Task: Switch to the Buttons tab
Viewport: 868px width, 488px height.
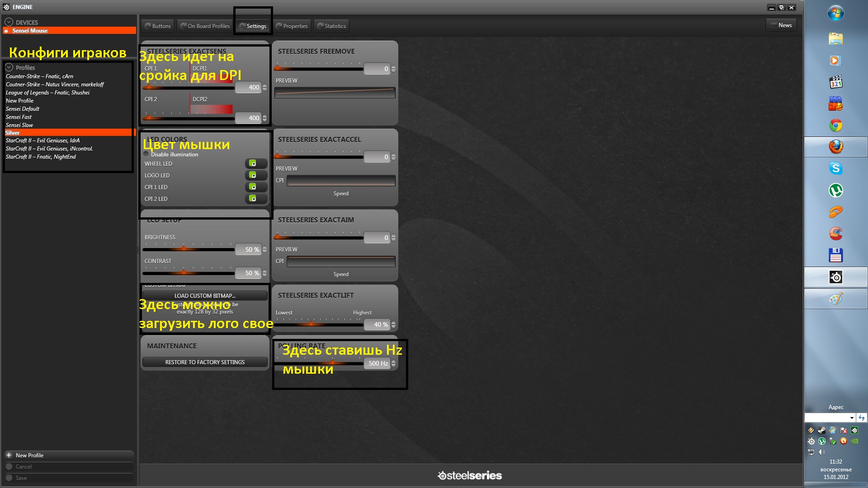Action: [157, 26]
